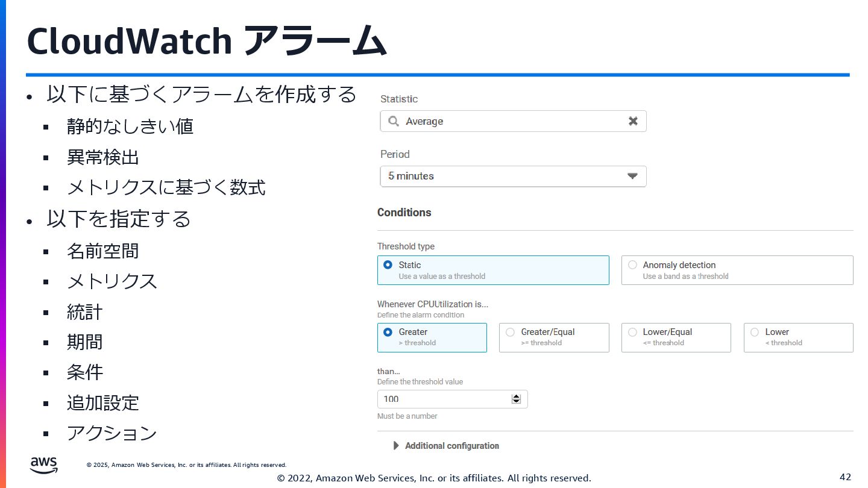This screenshot has height=488, width=868.
Task: Click the bullet text '期間'
Action: pyautogui.click(x=85, y=342)
